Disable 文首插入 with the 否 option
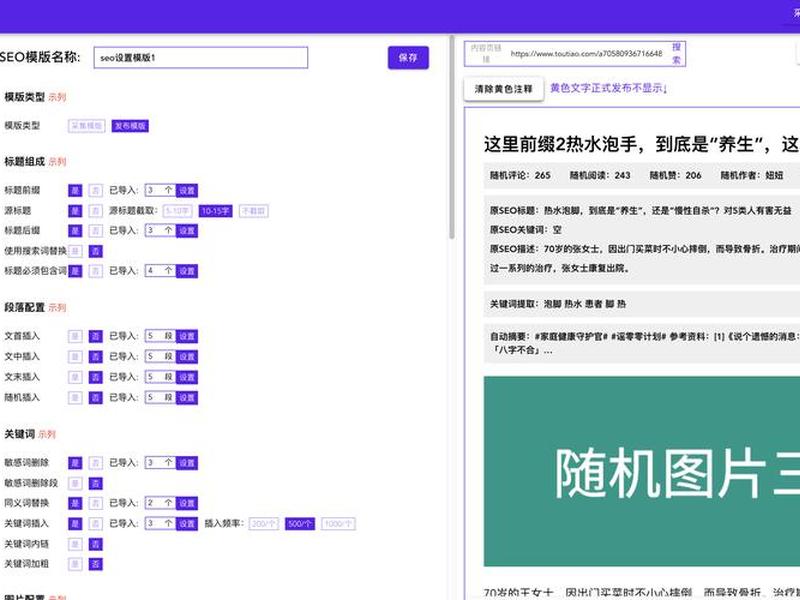Image resolution: width=800 pixels, height=600 pixels. pyautogui.click(x=95, y=336)
